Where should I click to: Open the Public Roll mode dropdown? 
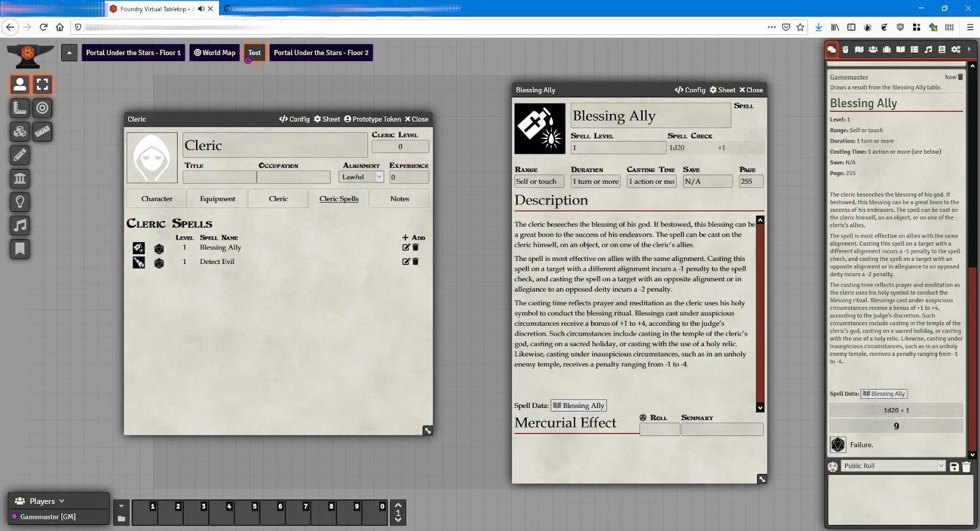click(x=893, y=466)
